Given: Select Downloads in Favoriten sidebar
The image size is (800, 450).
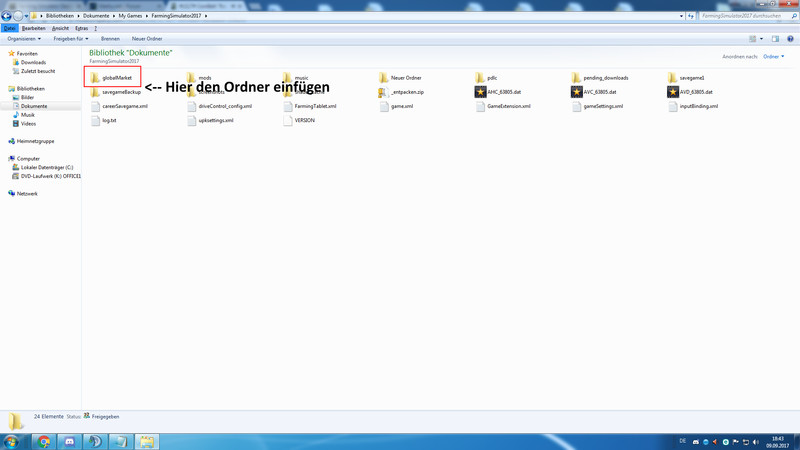Looking at the screenshot, I should click(x=33, y=62).
